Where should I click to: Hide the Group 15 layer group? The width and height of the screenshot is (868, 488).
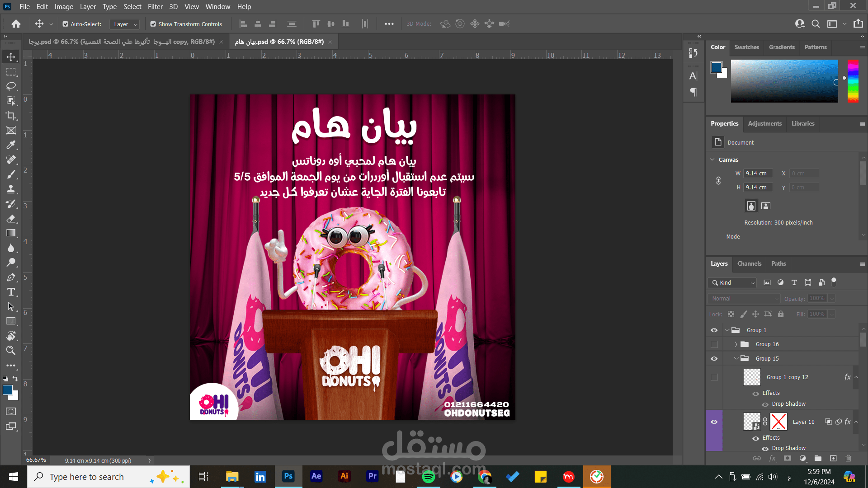[x=714, y=359]
